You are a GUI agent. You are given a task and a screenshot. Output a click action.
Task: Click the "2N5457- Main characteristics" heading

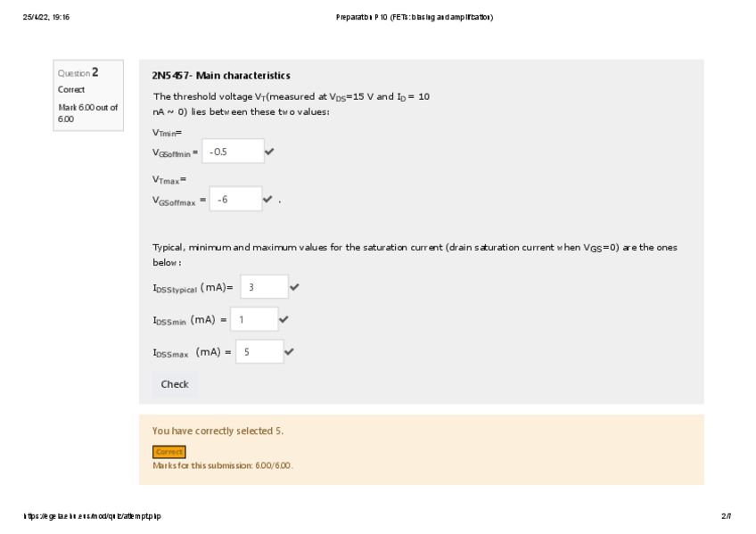pos(221,76)
